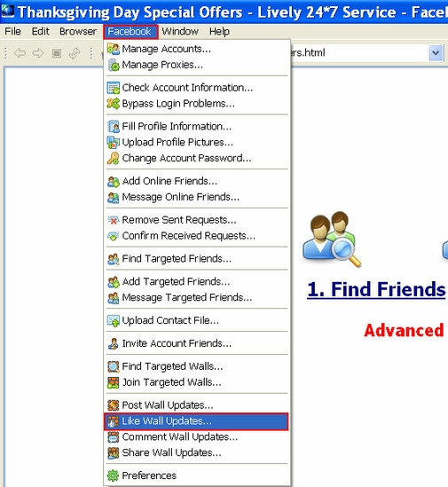Image resolution: width=448 pixels, height=487 pixels.
Task: Click the URL address field
Action: pyautogui.click(x=358, y=53)
